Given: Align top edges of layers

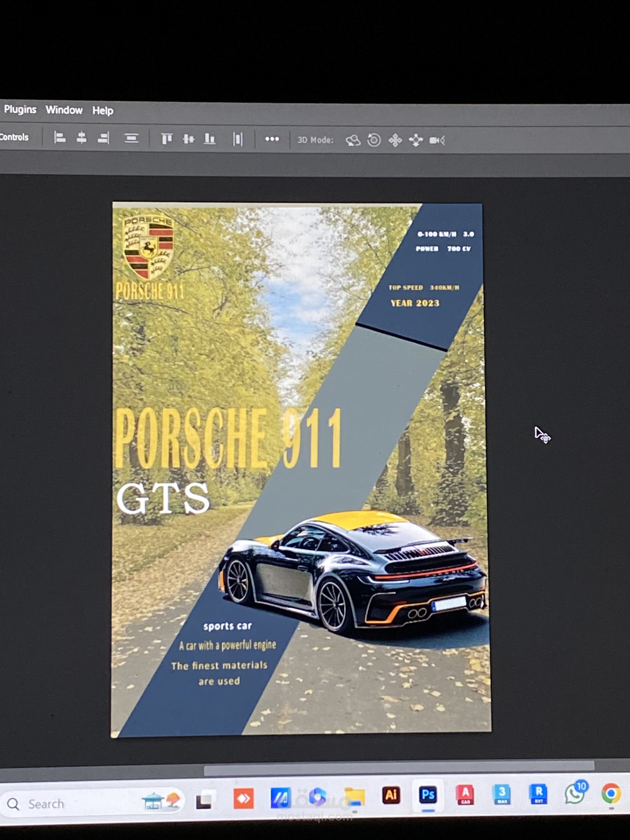Looking at the screenshot, I should [167, 139].
